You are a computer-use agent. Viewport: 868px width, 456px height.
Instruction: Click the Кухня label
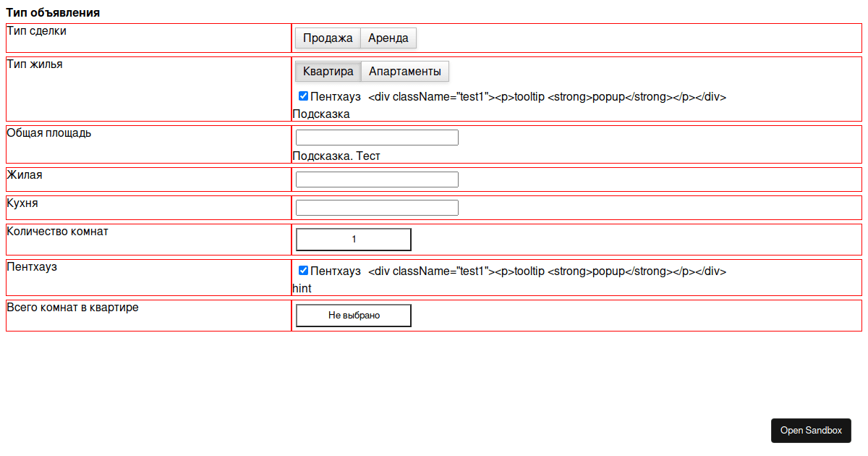coord(22,203)
